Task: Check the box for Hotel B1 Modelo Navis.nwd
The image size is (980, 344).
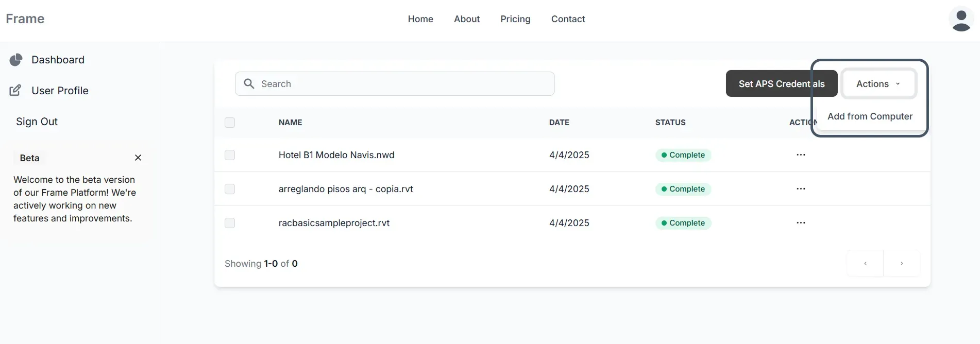Action: [230, 155]
